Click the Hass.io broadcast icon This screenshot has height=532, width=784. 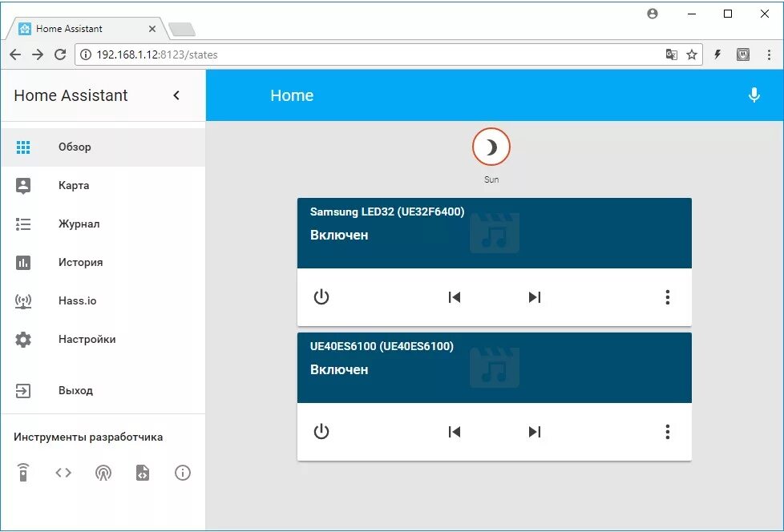click(23, 301)
